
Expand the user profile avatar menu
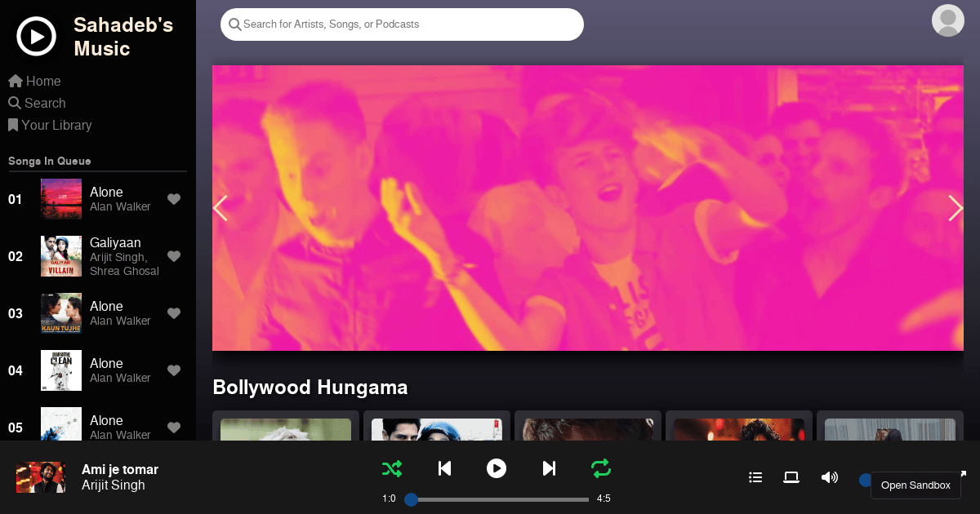coord(948,20)
